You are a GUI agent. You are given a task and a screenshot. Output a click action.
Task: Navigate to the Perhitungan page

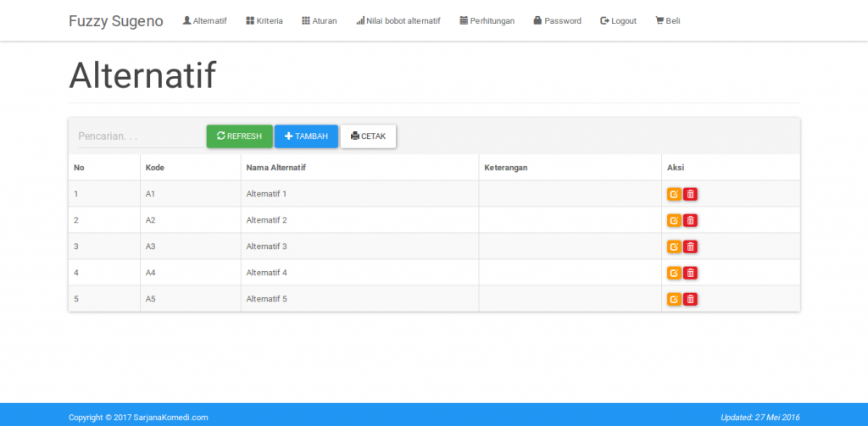[487, 21]
